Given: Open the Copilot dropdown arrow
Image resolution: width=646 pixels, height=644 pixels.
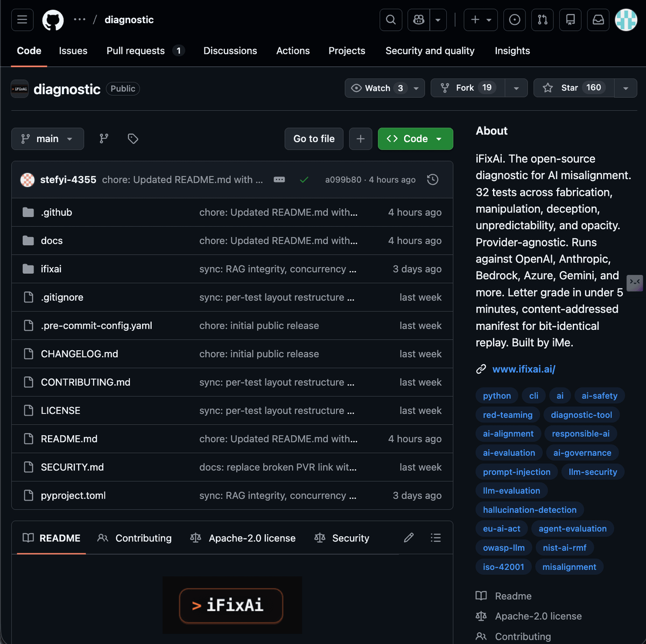Looking at the screenshot, I should (438, 20).
